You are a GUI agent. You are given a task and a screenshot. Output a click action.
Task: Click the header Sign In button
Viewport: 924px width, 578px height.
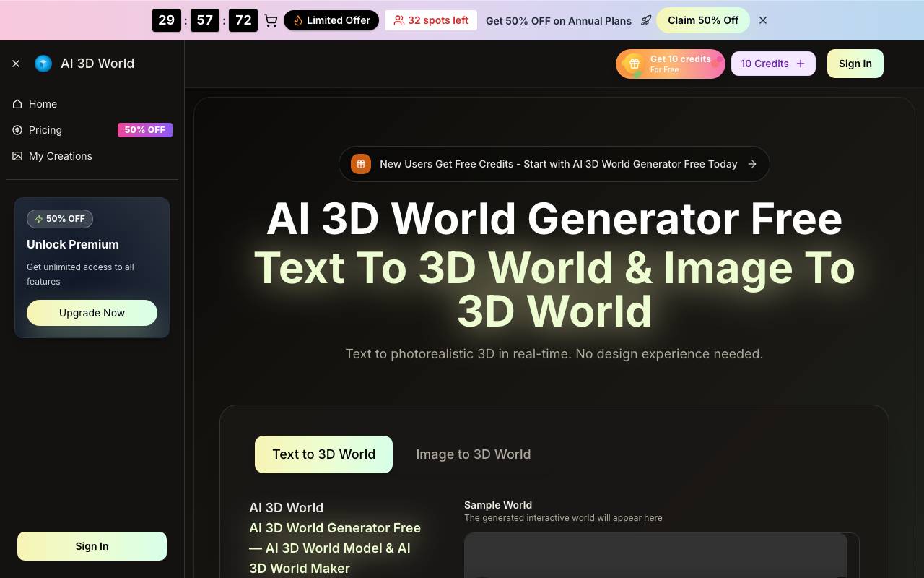click(855, 64)
